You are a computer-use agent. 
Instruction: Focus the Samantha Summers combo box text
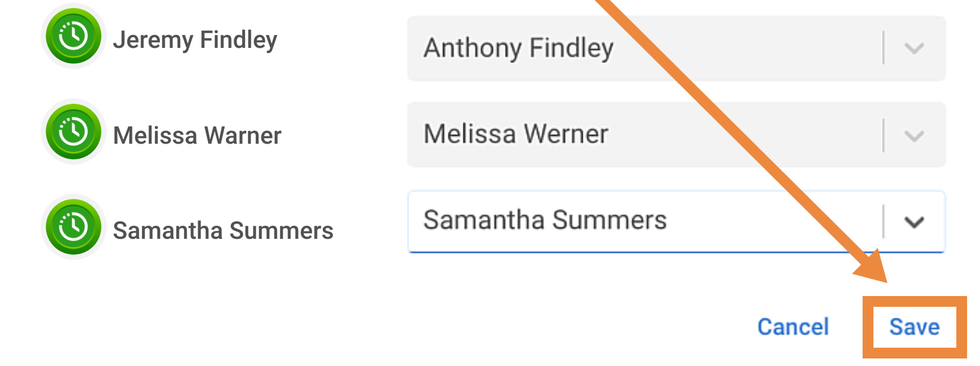tap(545, 220)
